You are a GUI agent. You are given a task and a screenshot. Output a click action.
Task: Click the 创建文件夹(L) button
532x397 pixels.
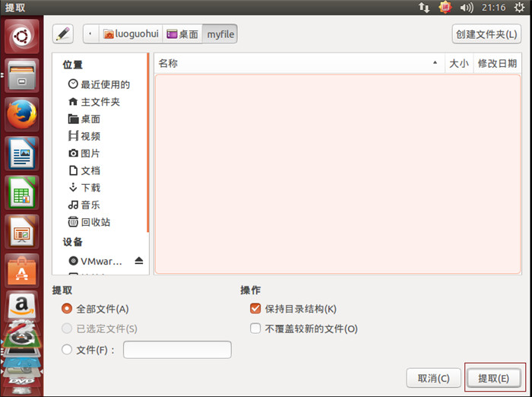486,34
